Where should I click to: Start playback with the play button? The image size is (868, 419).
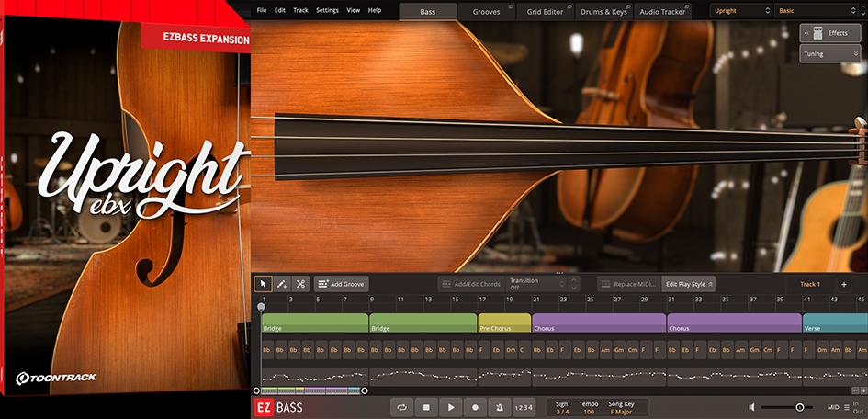point(451,407)
